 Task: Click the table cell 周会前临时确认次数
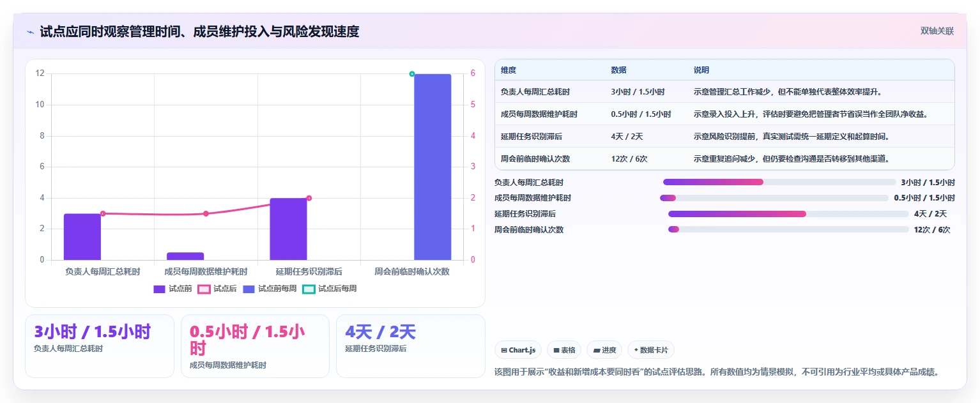(535, 158)
